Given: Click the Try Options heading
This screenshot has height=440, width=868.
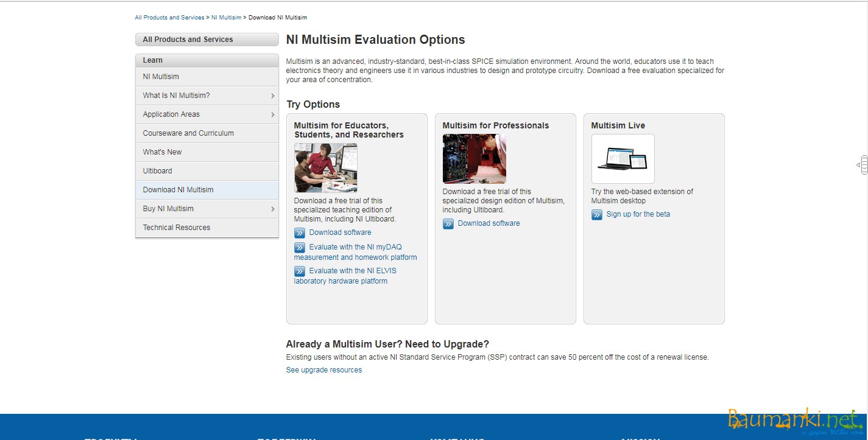Looking at the screenshot, I should point(313,105).
